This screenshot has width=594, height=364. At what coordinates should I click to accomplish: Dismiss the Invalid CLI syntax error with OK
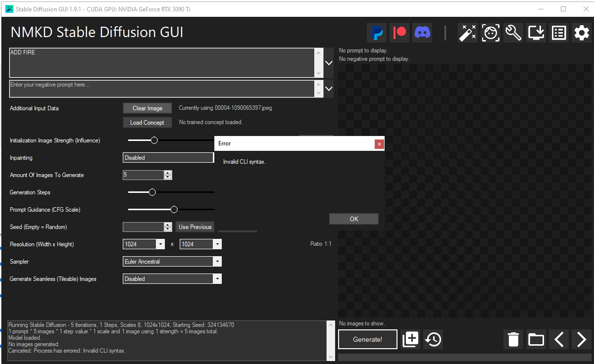tap(353, 218)
